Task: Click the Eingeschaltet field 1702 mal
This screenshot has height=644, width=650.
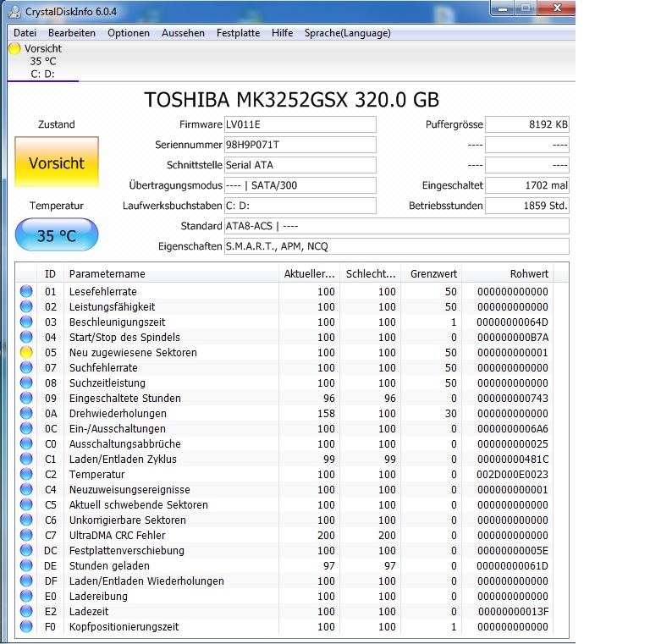Action: [x=527, y=185]
